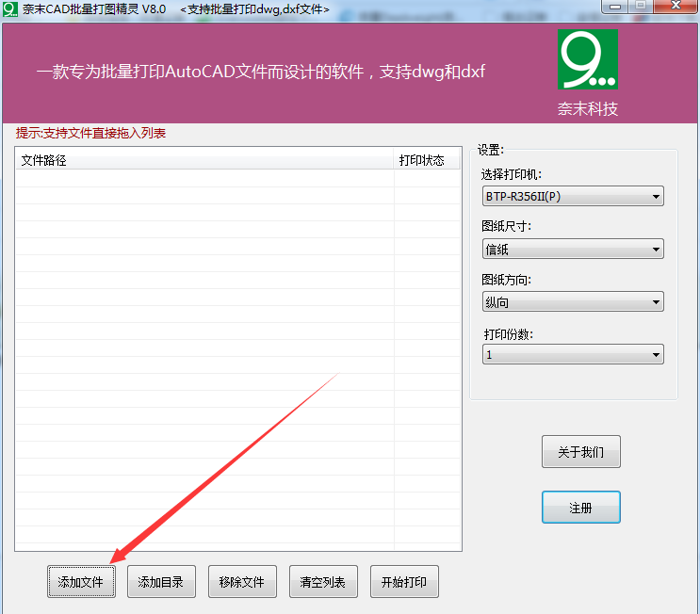Viewport: 700px width, 614px height.
Task: Click the banner slogan about AutoCAD batch printing
Action: 261,72
